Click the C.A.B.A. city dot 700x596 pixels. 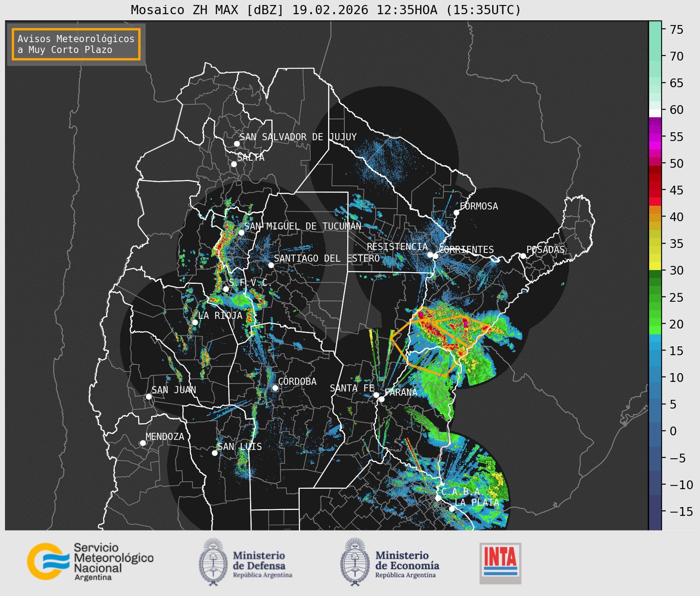coord(438,498)
